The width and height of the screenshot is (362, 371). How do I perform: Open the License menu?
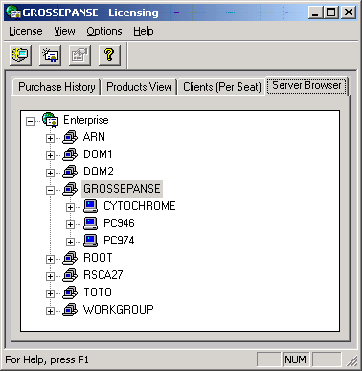click(26, 32)
